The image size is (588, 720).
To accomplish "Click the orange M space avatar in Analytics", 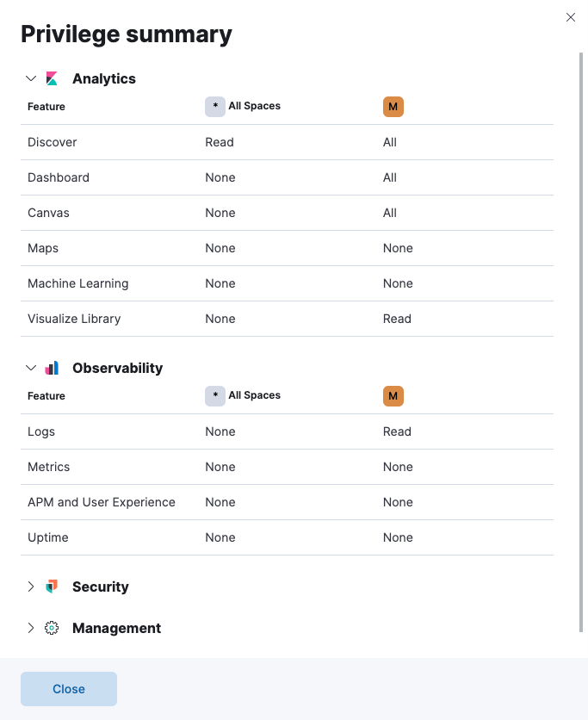I will click(x=393, y=106).
